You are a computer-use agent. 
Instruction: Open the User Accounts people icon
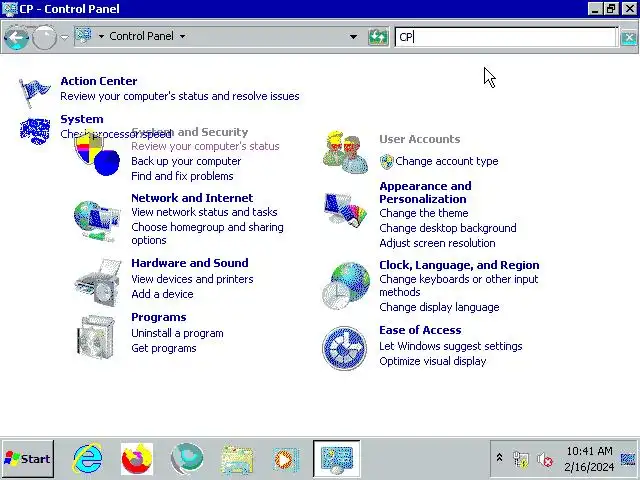pyautogui.click(x=345, y=152)
